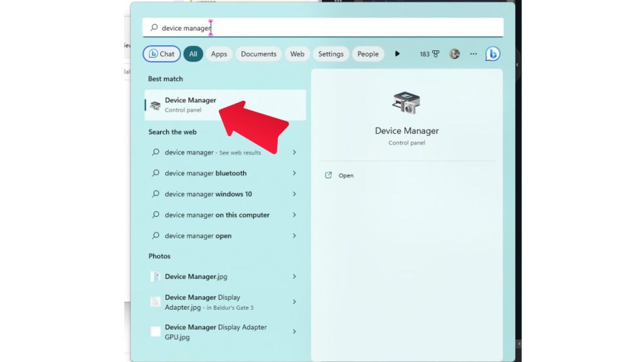Open Device Manager Display Adapter GPU.jpg result
This screenshot has height=362, width=644.
[x=225, y=332]
